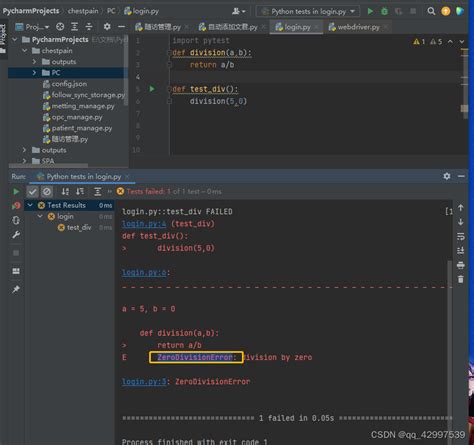Collapse the chestpain folder
474x445 pixels.
[25, 51]
